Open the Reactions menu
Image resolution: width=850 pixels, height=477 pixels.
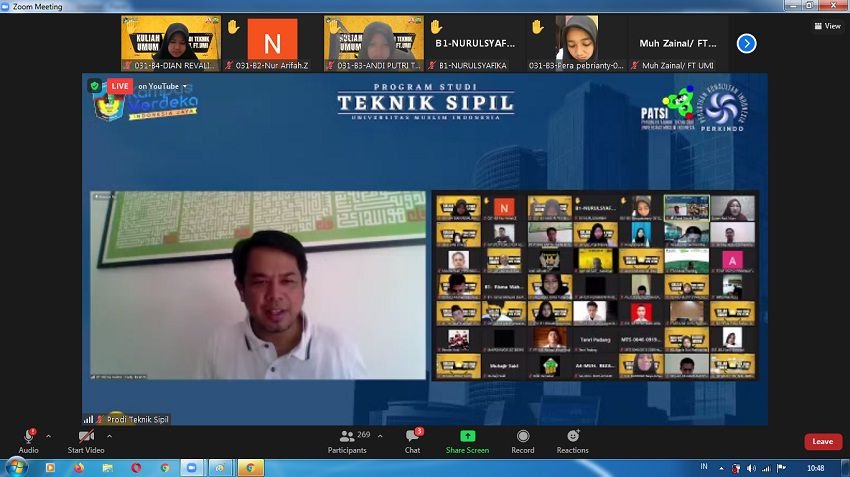pyautogui.click(x=572, y=441)
